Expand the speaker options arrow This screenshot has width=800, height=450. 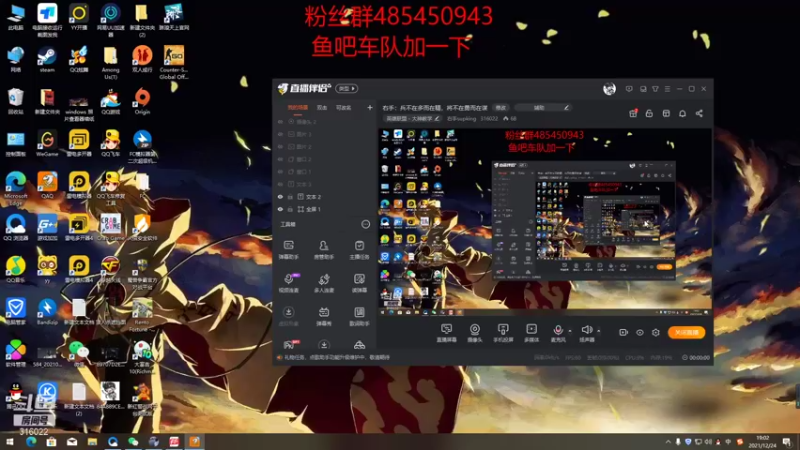pos(598,331)
